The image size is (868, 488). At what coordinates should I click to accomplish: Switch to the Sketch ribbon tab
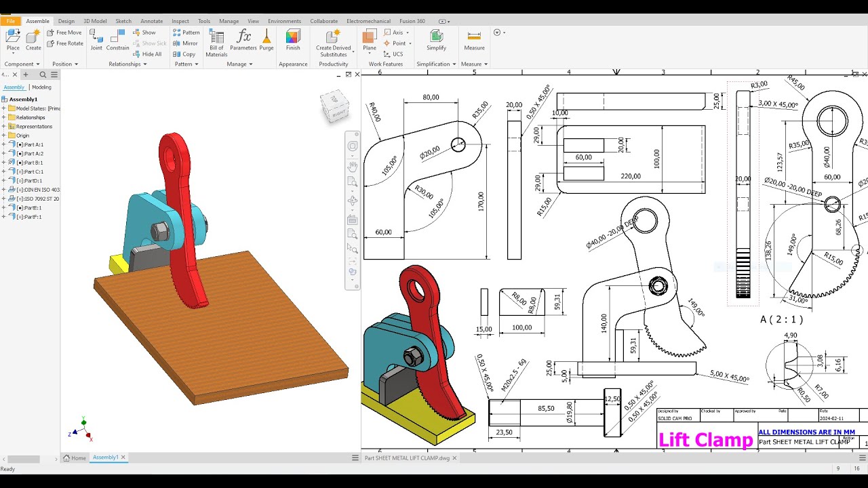coord(123,21)
